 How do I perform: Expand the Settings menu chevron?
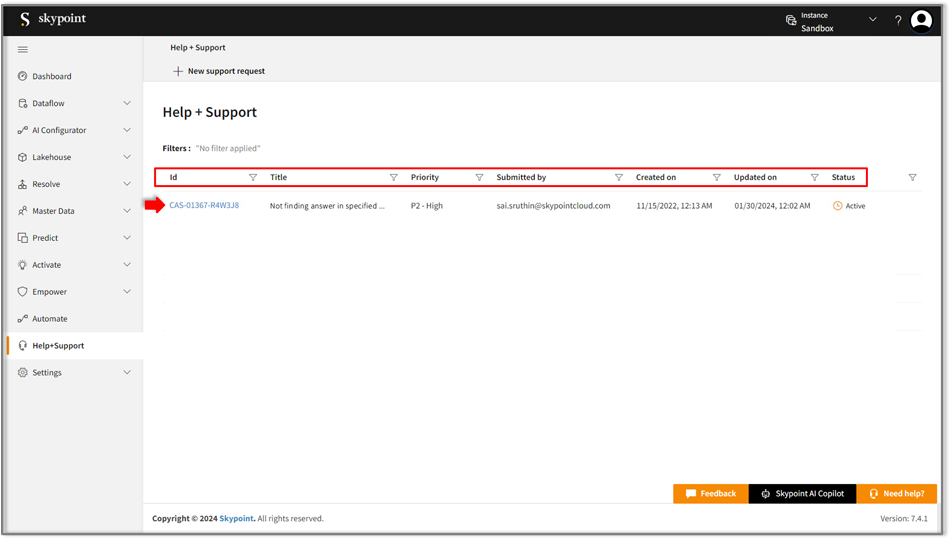(127, 373)
